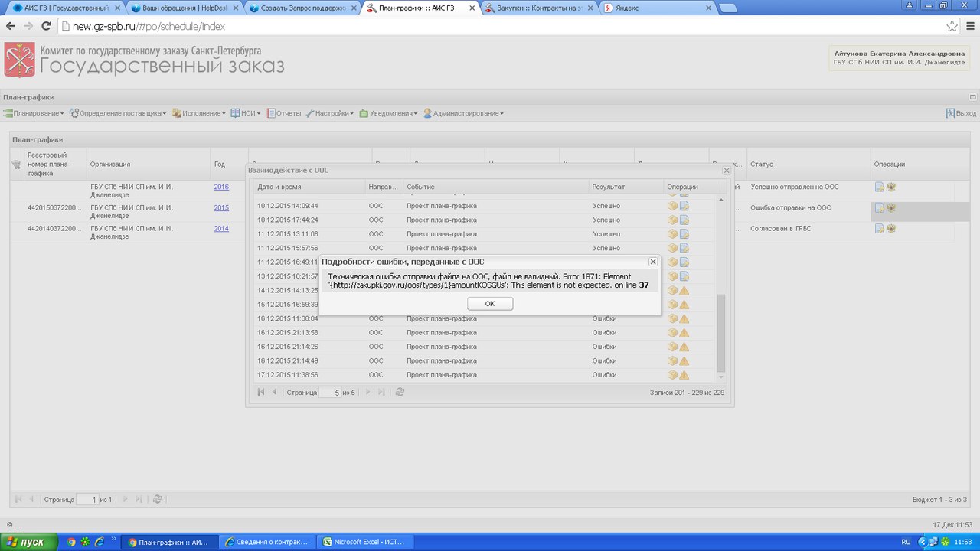Viewport: 980px width, 551px height.
Task: Click the page number field in ООС dialog
Action: (x=330, y=392)
